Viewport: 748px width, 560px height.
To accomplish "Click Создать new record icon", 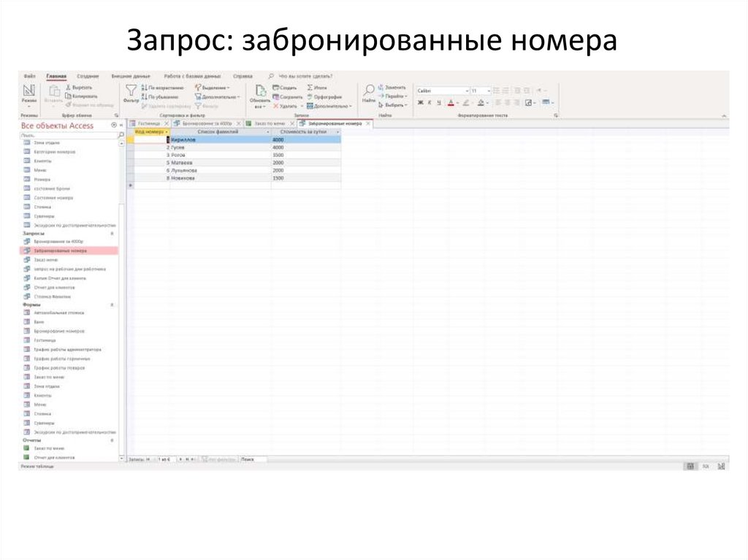I will click(x=275, y=88).
